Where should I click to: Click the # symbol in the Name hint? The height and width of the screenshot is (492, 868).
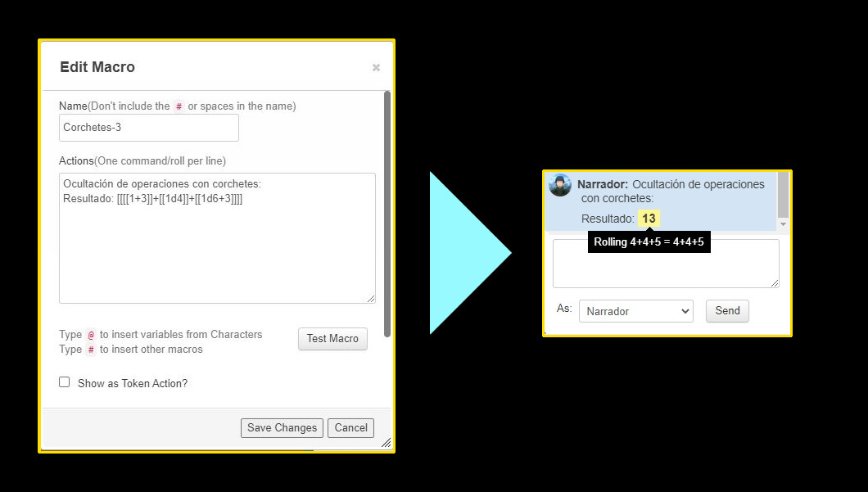[179, 106]
